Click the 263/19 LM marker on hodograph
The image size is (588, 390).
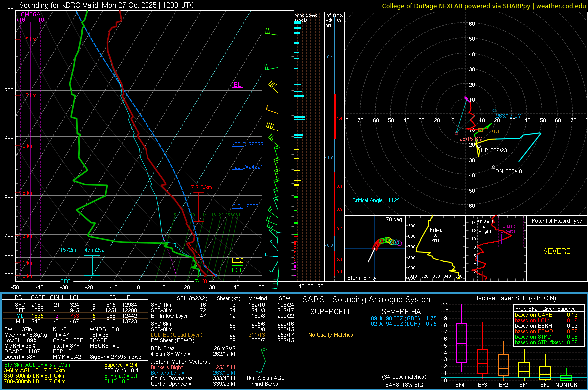(x=494, y=111)
